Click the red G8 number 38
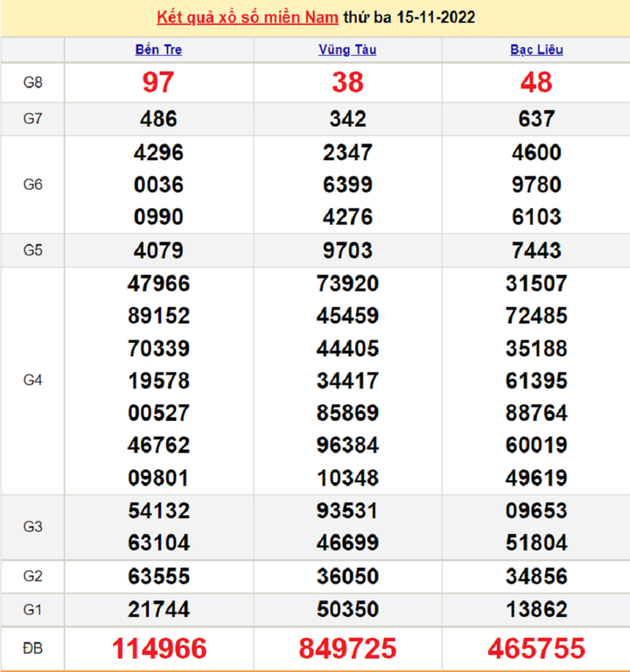The width and height of the screenshot is (630, 672). [347, 82]
